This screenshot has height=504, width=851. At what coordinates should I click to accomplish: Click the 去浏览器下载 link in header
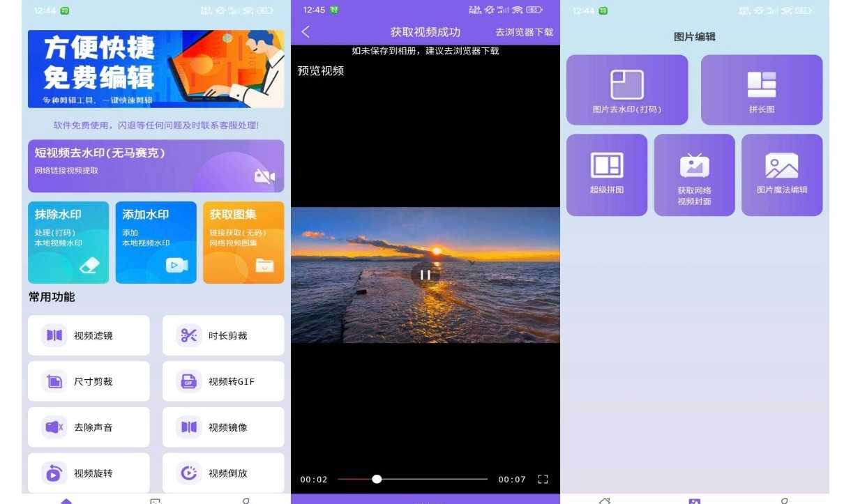tap(524, 32)
